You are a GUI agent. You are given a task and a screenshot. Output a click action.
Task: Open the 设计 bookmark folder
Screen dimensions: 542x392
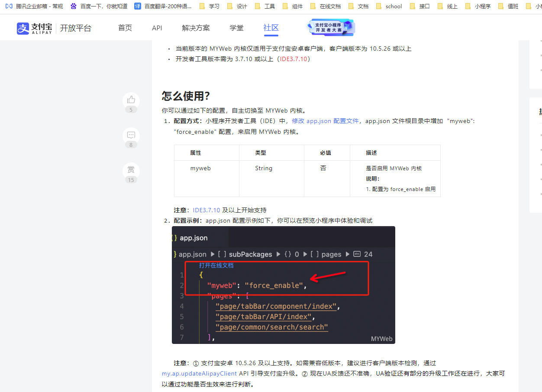point(237,6)
